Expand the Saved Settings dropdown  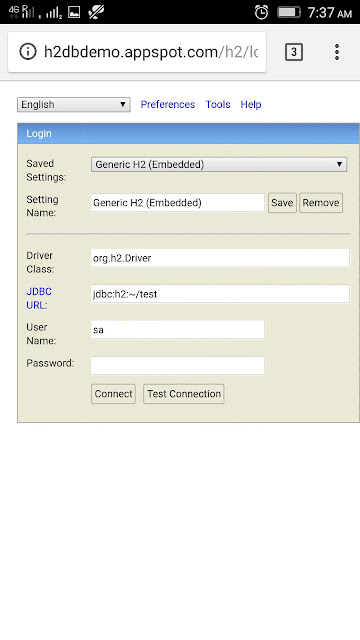pos(219,164)
